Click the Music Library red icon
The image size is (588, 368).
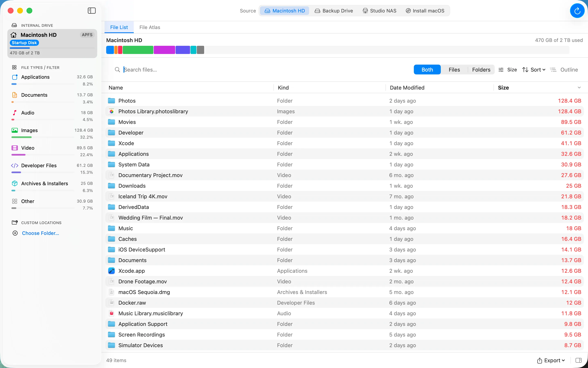click(111, 313)
